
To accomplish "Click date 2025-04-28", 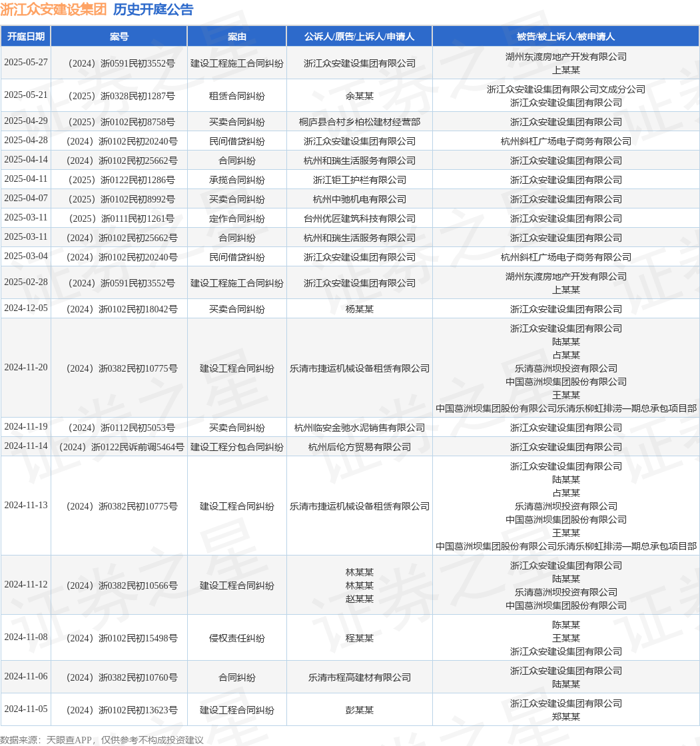I will (x=26, y=141).
